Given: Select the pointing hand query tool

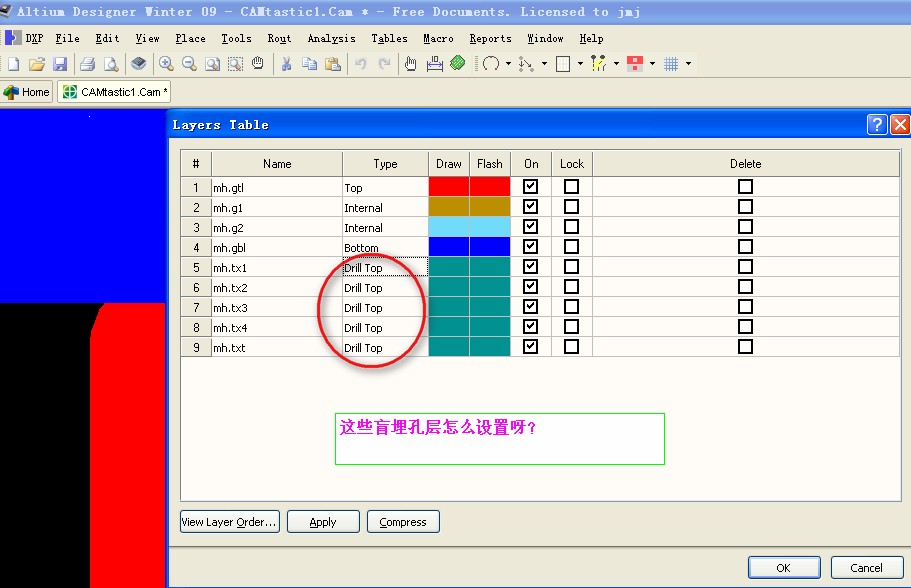Looking at the screenshot, I should [x=411, y=64].
